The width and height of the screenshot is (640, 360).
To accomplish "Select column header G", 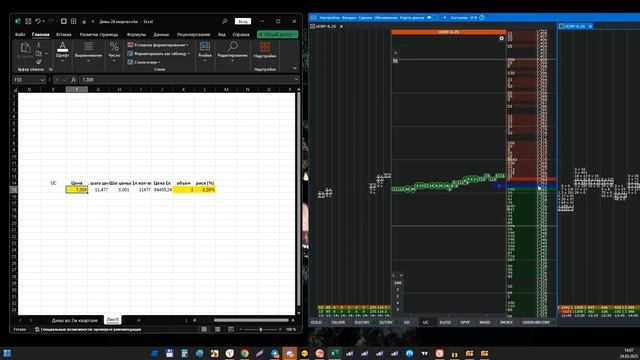I will pos(98,89).
